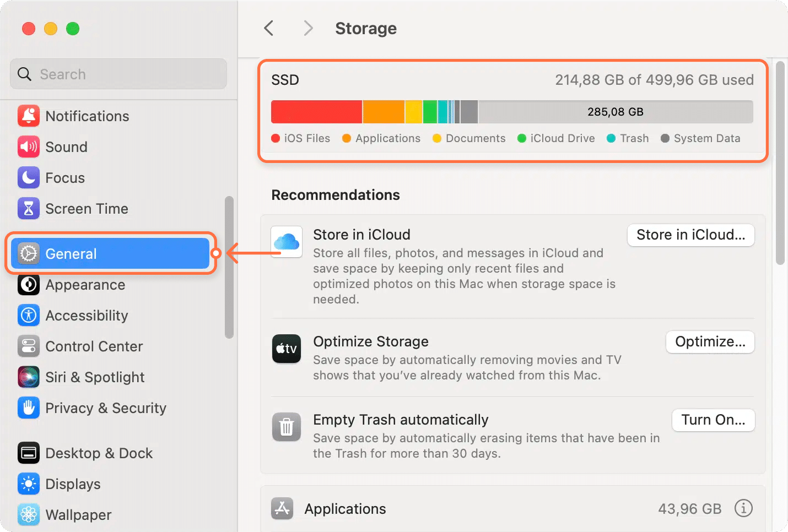Viewport: 788px width, 532px height.
Task: Select the Appearance settings icon
Action: pyautogui.click(x=28, y=285)
